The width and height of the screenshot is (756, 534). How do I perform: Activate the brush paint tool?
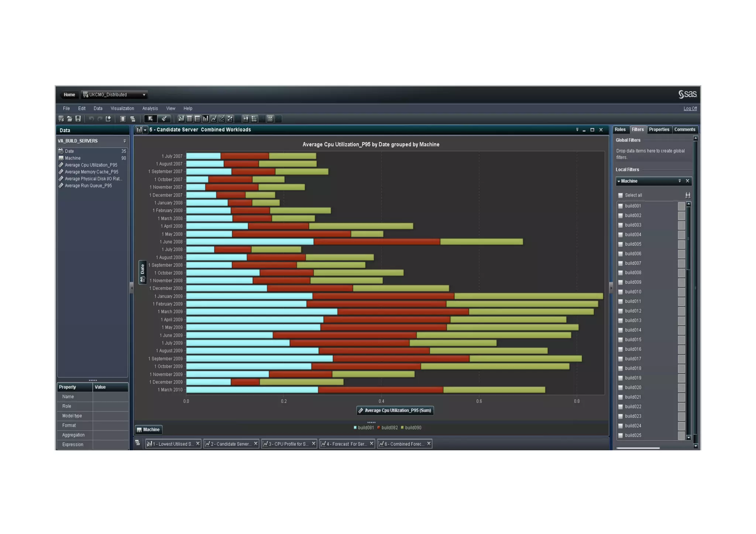(x=164, y=119)
